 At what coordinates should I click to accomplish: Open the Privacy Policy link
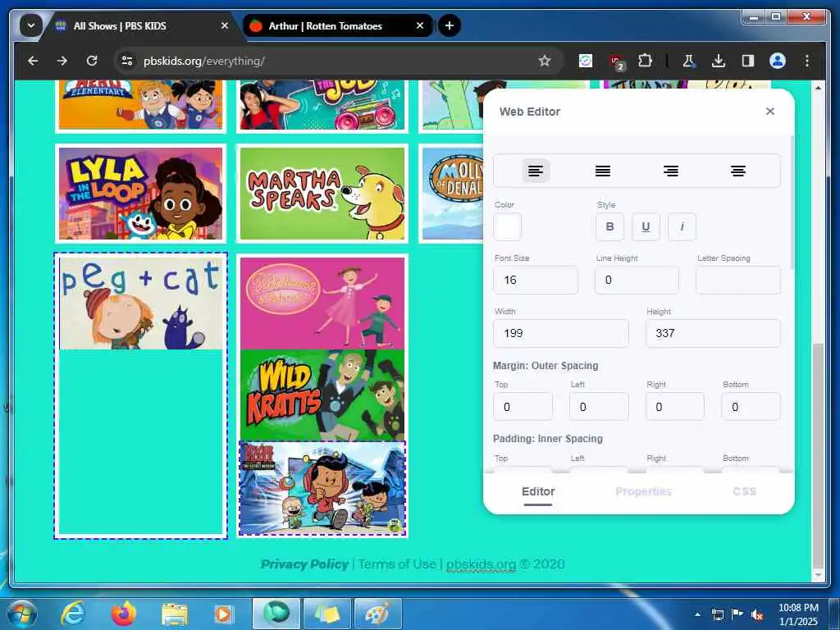click(304, 564)
